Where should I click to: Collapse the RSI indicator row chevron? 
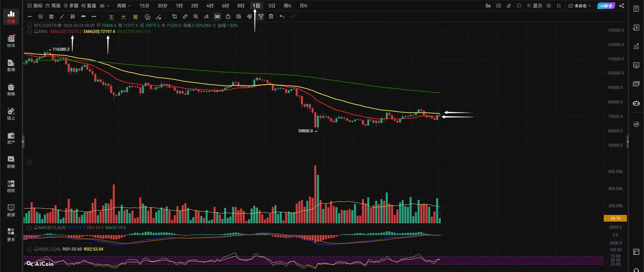tap(30, 249)
